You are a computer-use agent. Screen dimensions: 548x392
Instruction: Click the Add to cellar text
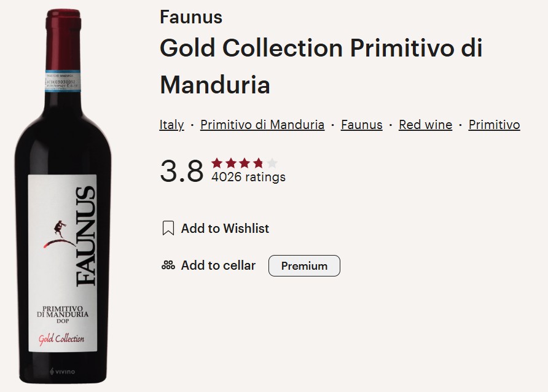tap(218, 265)
